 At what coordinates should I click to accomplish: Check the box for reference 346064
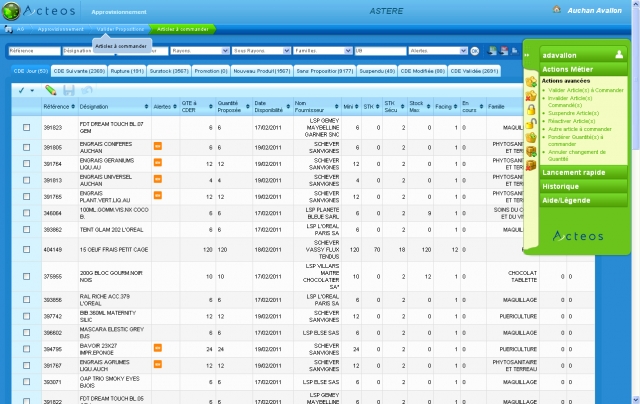tap(27, 213)
